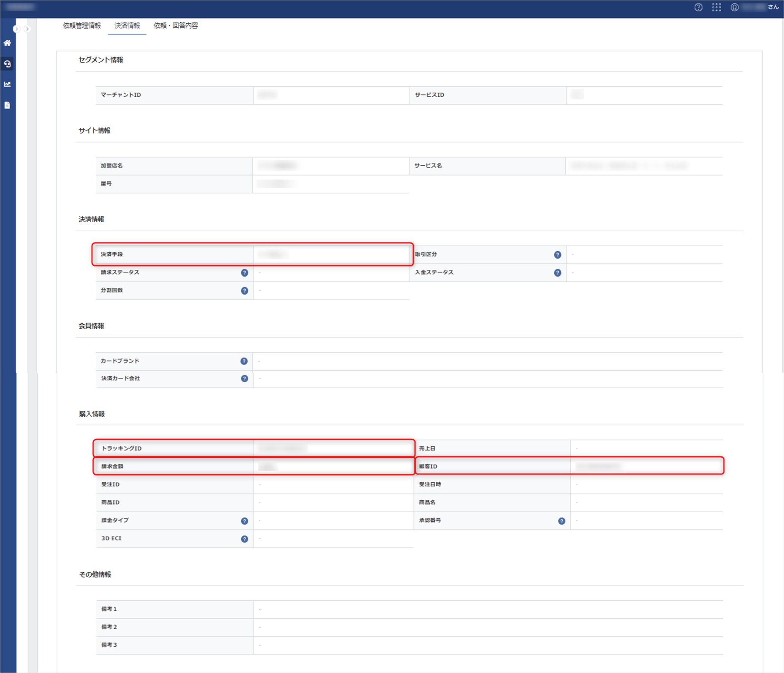Screen dimensions: 784x673
Task: Click help icon beside 請求ステータス
Action: (244, 272)
